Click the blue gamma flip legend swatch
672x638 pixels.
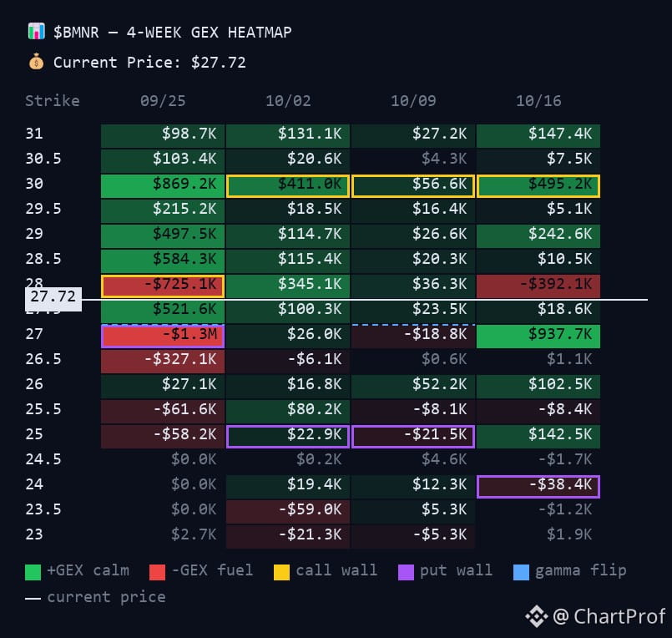coord(521,572)
